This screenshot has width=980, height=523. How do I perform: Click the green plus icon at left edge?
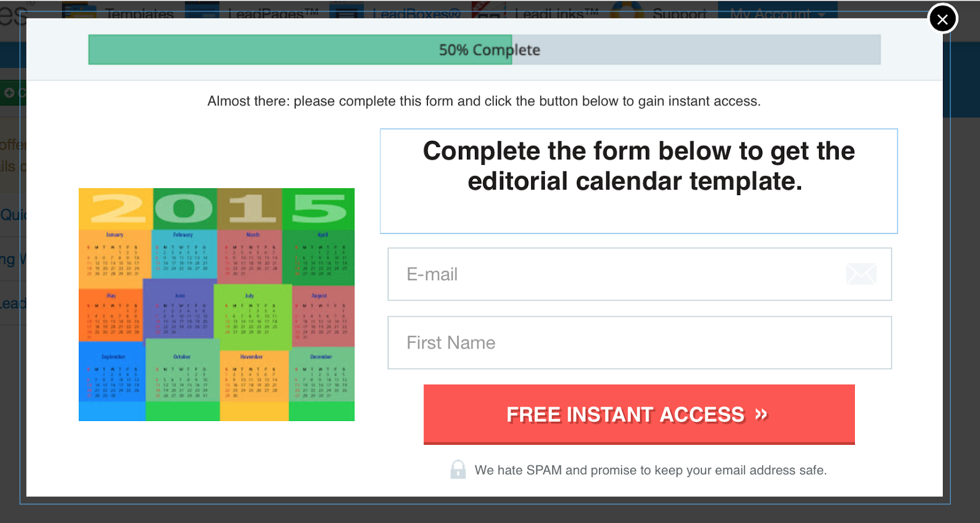coord(9,93)
